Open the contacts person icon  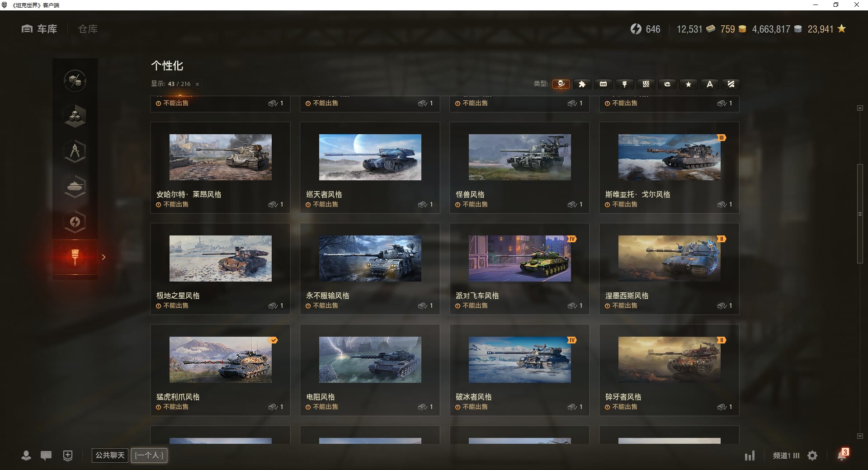point(26,456)
